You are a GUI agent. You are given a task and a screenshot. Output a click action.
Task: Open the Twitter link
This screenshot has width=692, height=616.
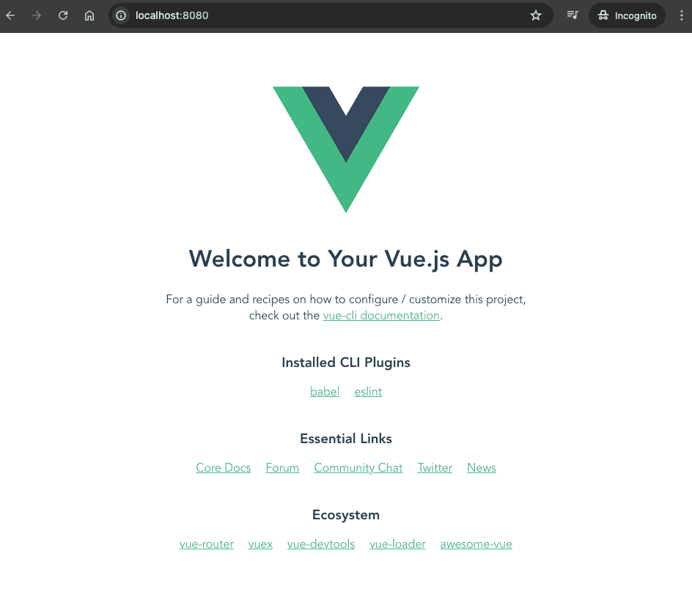tap(435, 468)
